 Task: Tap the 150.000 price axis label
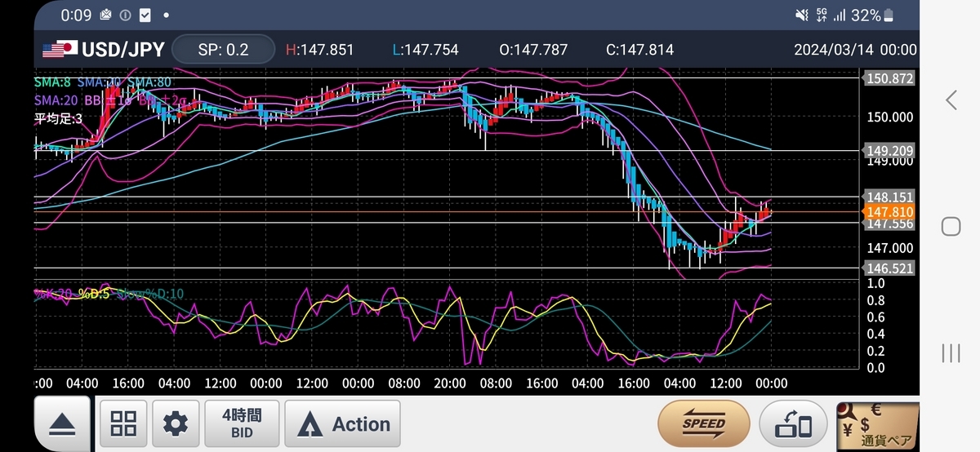[x=889, y=117]
